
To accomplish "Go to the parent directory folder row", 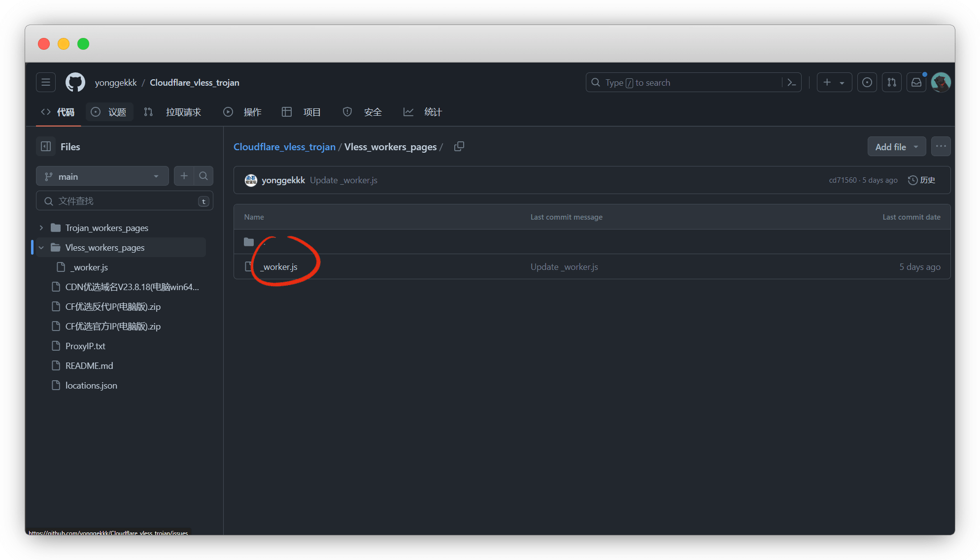I will click(592, 242).
